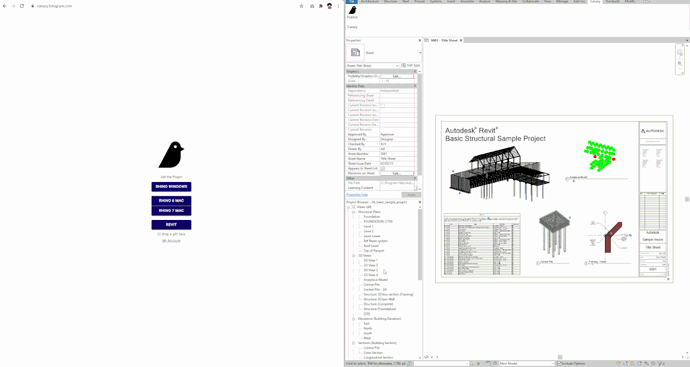The height and width of the screenshot is (367, 690).
Task: Bookmark this page with the star icon
Action: pos(301,6)
